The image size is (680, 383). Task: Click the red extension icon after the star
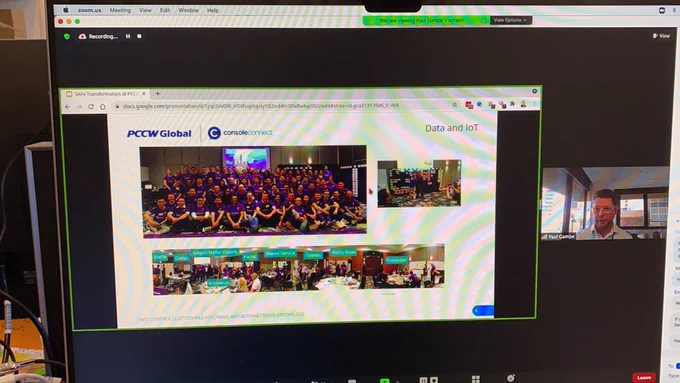tap(469, 105)
